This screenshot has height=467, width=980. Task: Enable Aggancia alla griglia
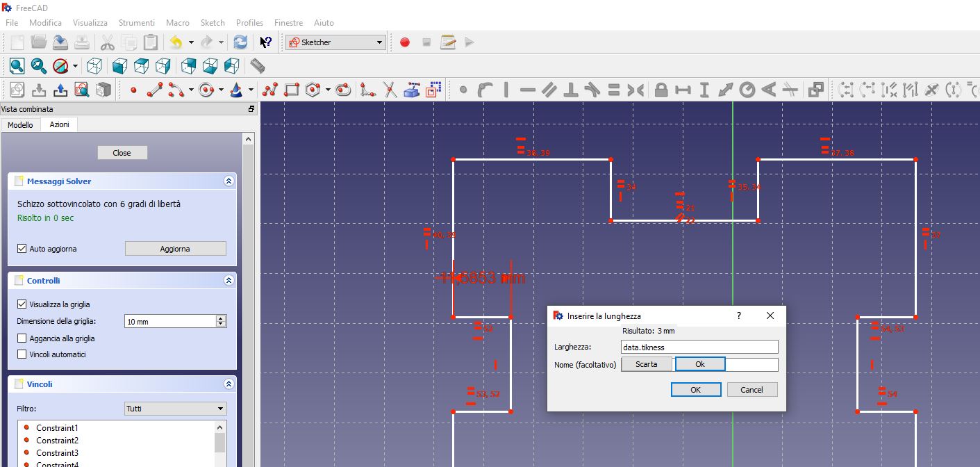(22, 338)
